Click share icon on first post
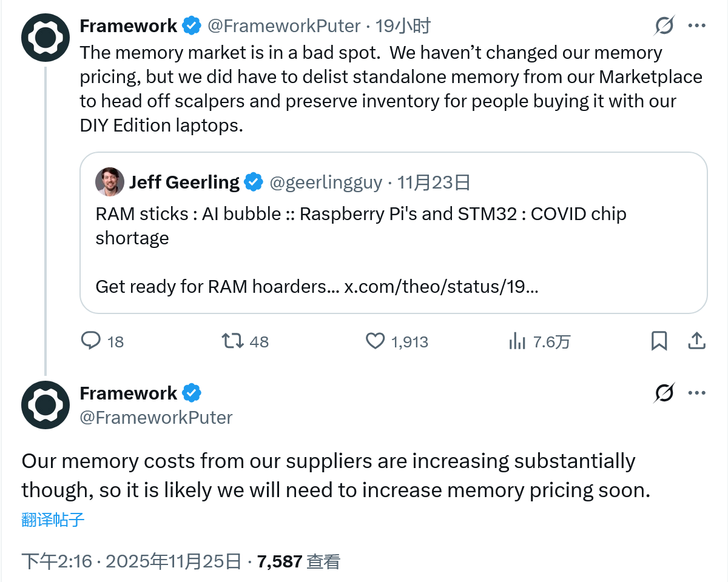The height and width of the screenshot is (582, 728). click(x=696, y=341)
